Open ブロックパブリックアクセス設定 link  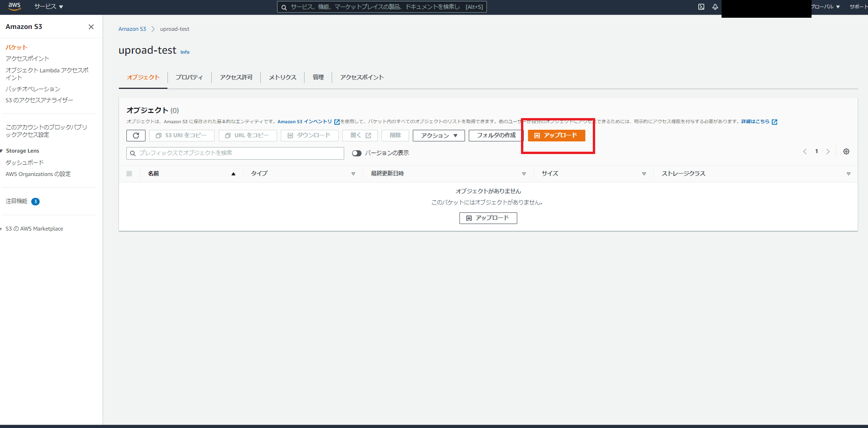click(x=46, y=131)
